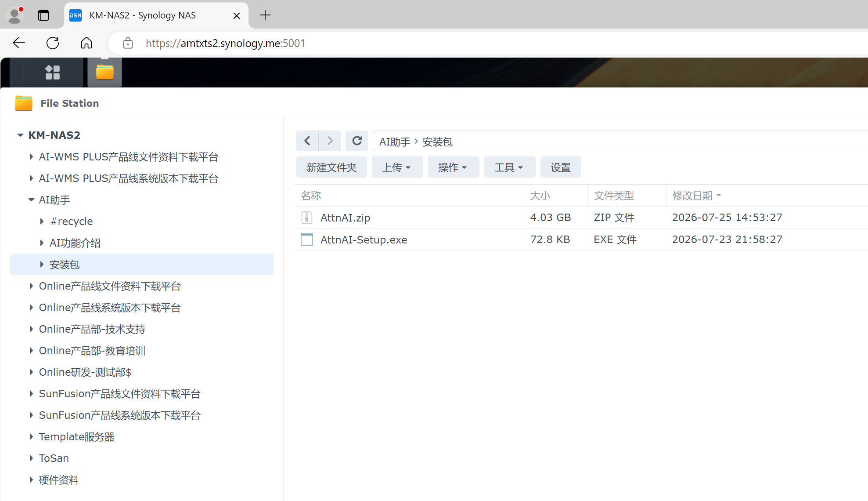Select the AI助手 folder in tree
This screenshot has width=868, height=501.
[54, 200]
